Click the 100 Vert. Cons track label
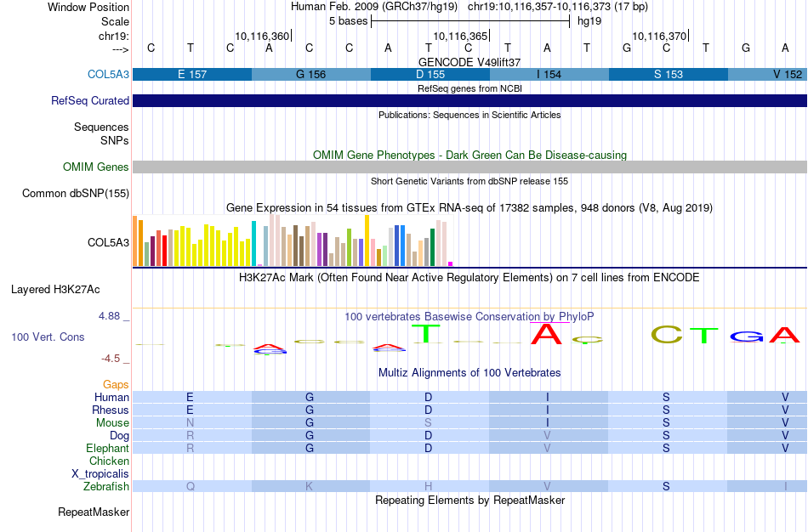This screenshot has height=532, width=808. point(48,337)
